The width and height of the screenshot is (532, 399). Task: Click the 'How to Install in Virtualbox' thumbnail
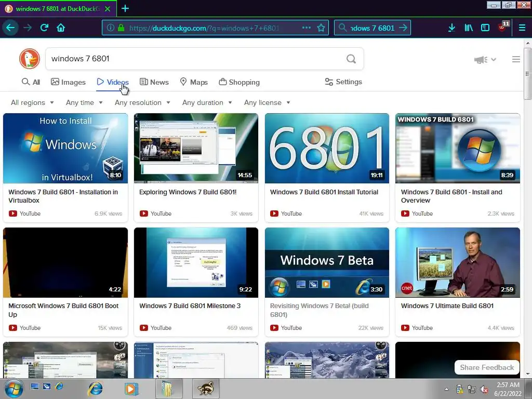click(x=65, y=148)
